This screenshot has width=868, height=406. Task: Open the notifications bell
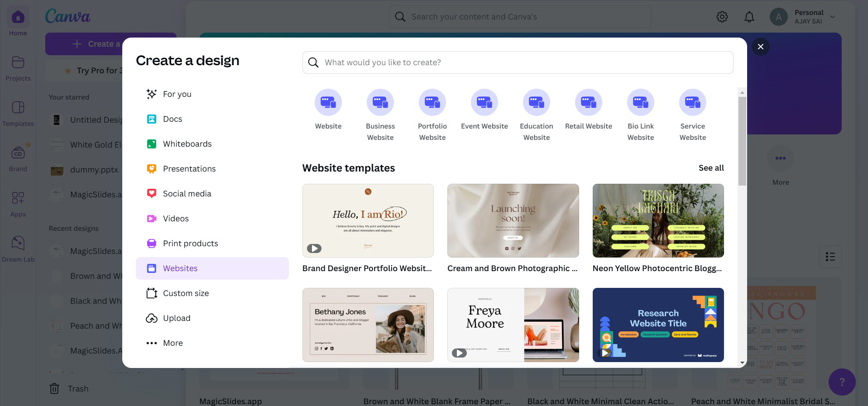[x=749, y=17]
